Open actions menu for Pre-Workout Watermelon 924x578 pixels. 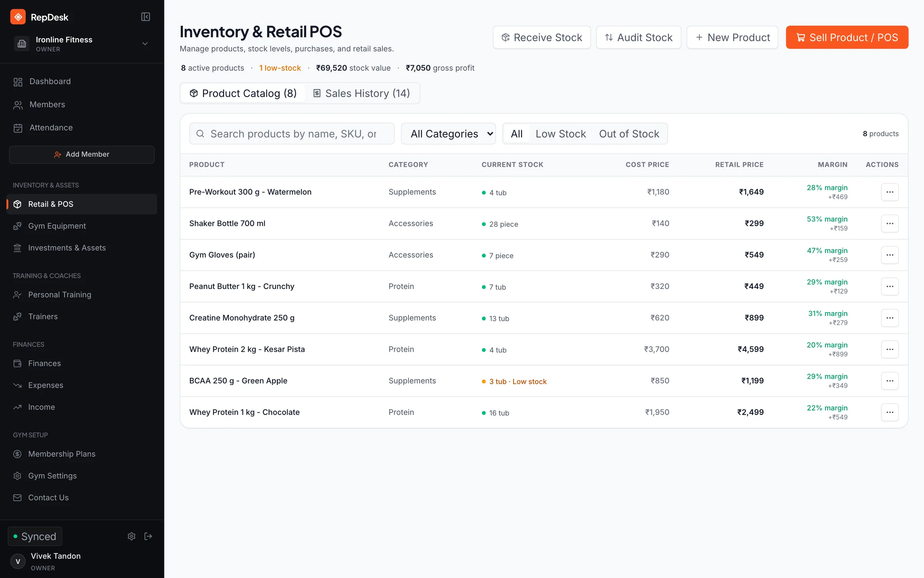coord(890,192)
